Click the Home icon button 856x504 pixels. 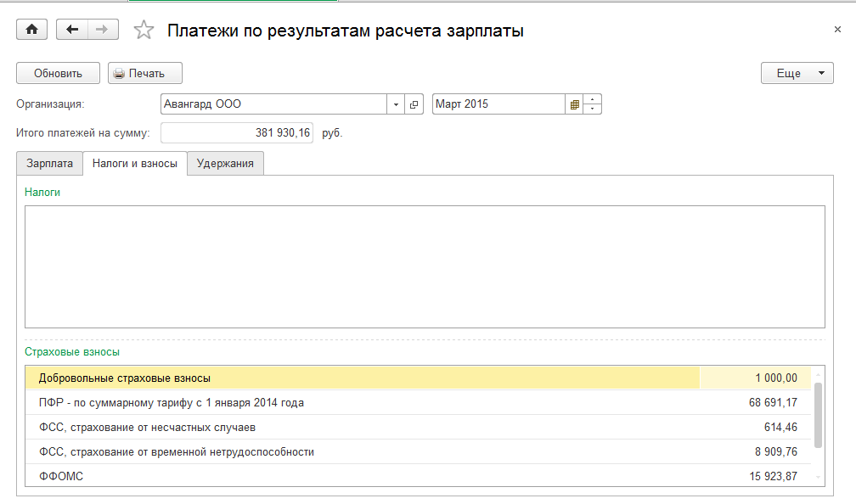(x=32, y=30)
